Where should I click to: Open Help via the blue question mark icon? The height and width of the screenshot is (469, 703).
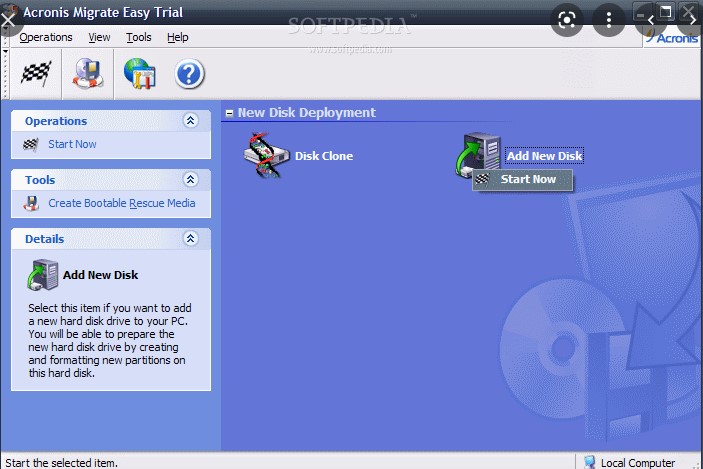[190, 74]
